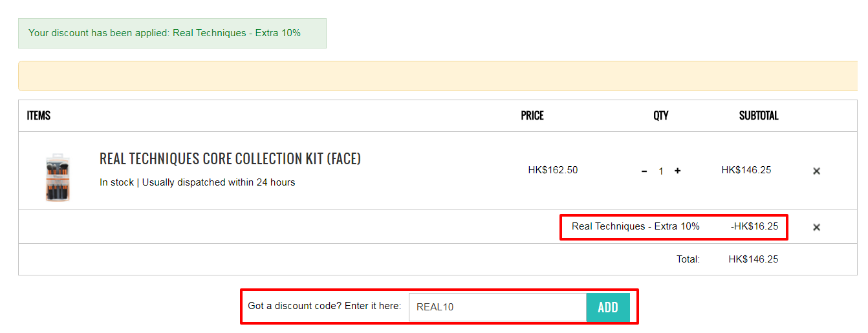Select the Total HK$146.25 amount

point(754,259)
